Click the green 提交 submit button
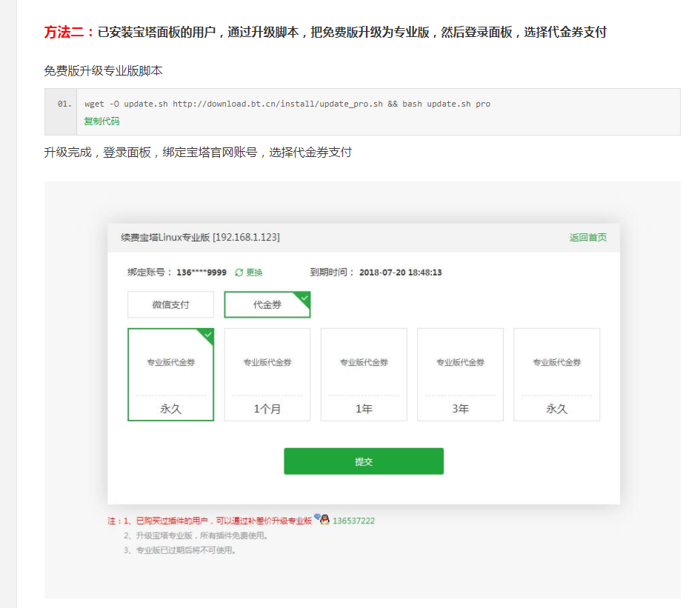 (x=364, y=461)
